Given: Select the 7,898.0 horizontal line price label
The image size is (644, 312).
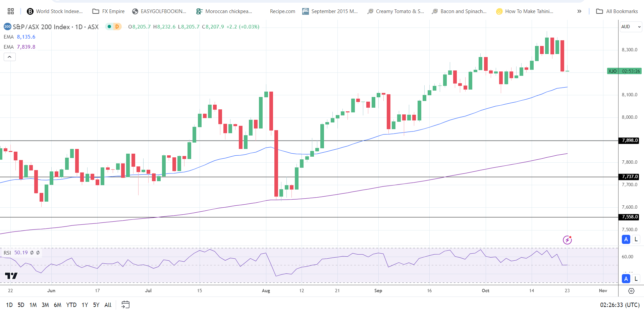Looking at the screenshot, I should 629,141.
